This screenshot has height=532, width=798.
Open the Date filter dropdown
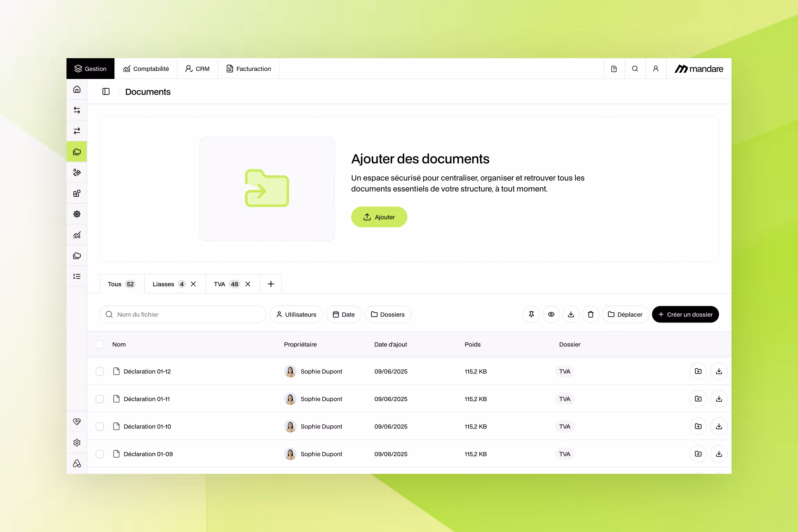pos(344,314)
